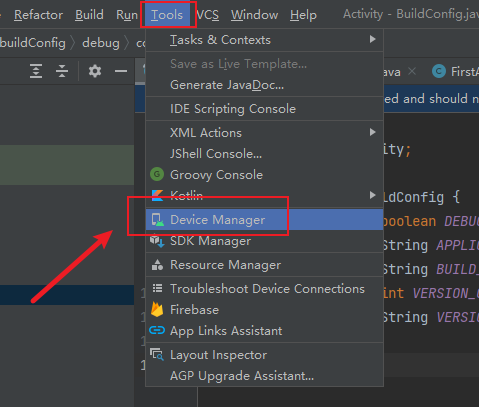Screen dimensions: 479x407
Task: Click the Firebase flame icon
Action: point(157,309)
